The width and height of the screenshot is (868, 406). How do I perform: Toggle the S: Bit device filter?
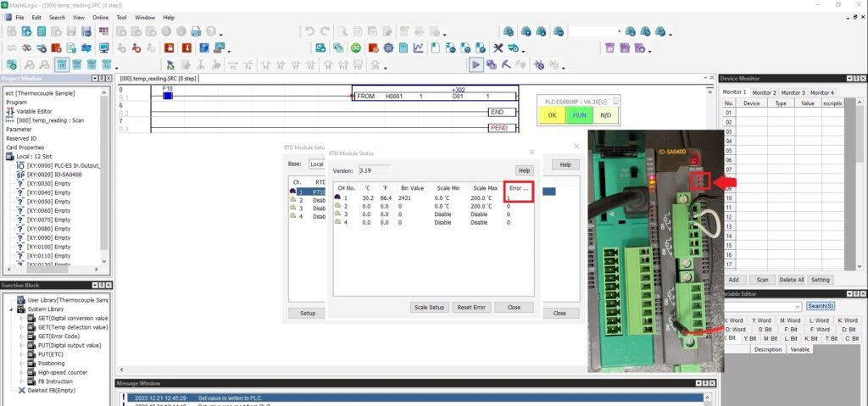(765, 329)
